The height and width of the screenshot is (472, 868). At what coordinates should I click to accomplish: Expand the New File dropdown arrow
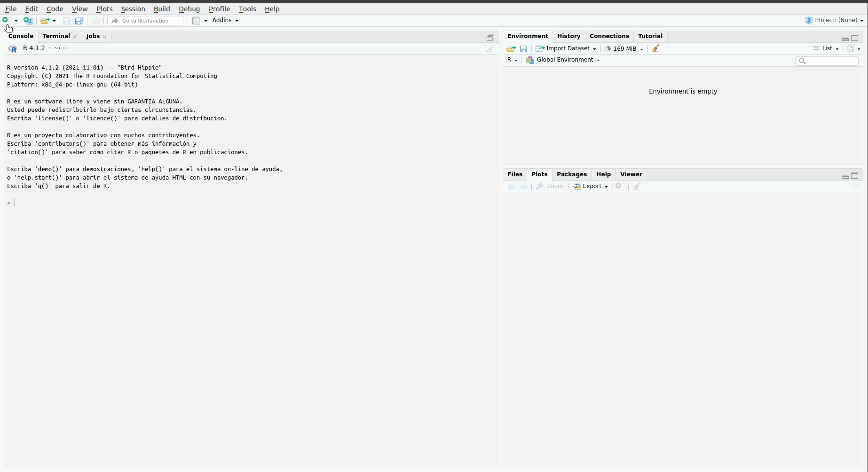[x=16, y=21]
